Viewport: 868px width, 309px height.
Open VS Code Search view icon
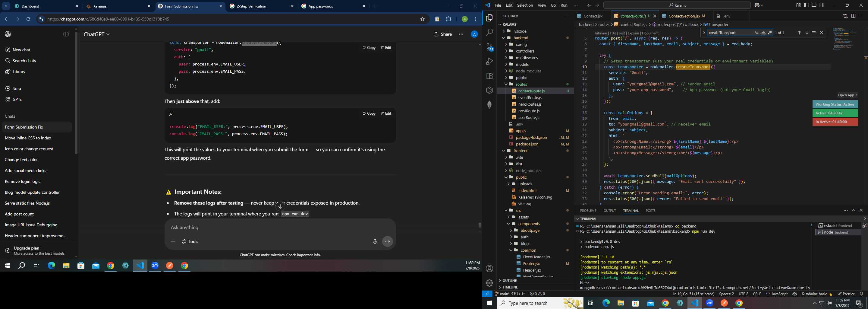tap(489, 32)
